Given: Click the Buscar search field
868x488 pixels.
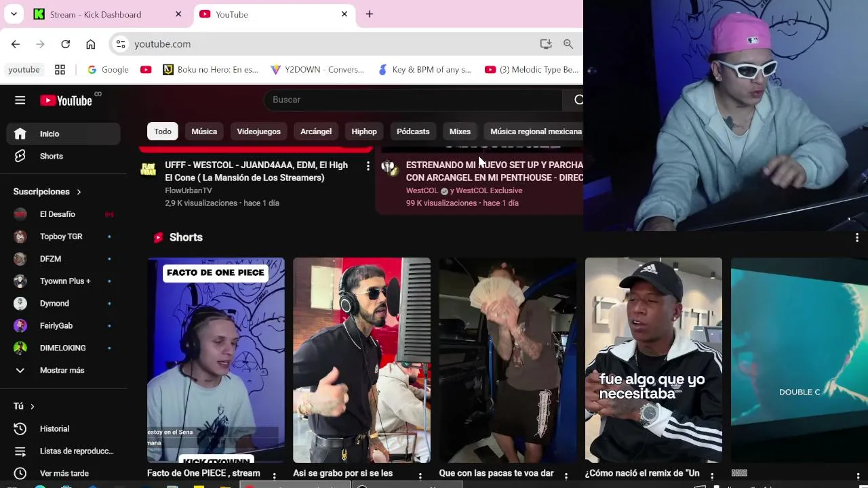Looking at the screenshot, I should (413, 100).
